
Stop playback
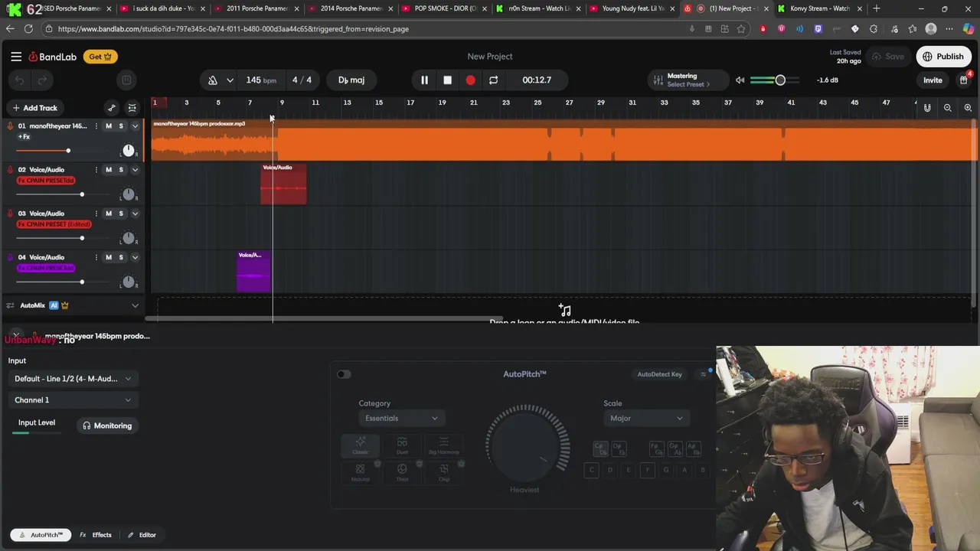point(447,80)
